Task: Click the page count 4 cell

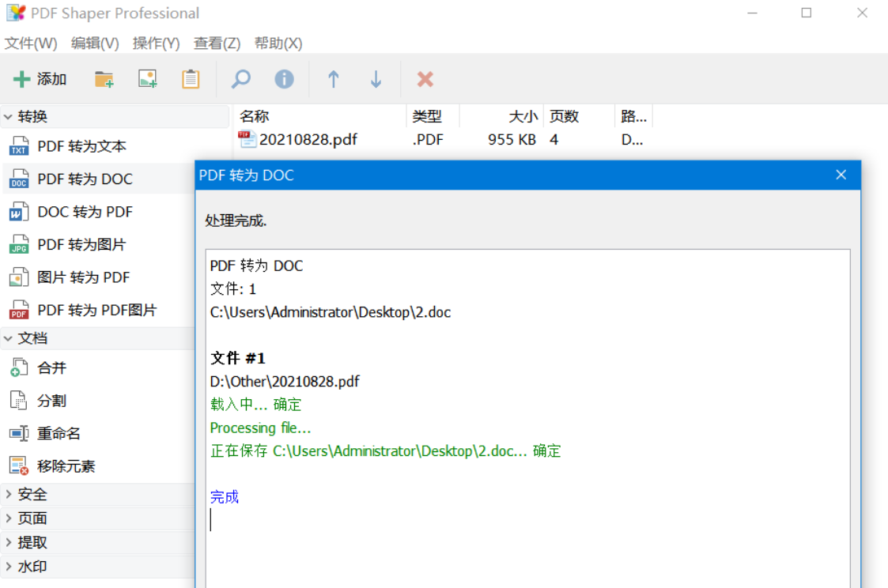Action: pos(554,140)
